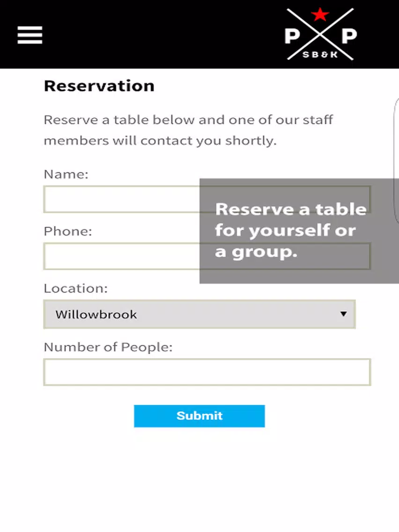Click the 'Phone:' label
This screenshot has width=399, height=532.
[x=68, y=231]
